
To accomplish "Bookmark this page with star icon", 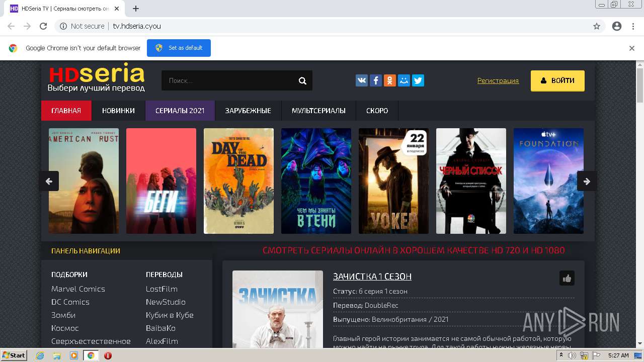I will pyautogui.click(x=597, y=26).
